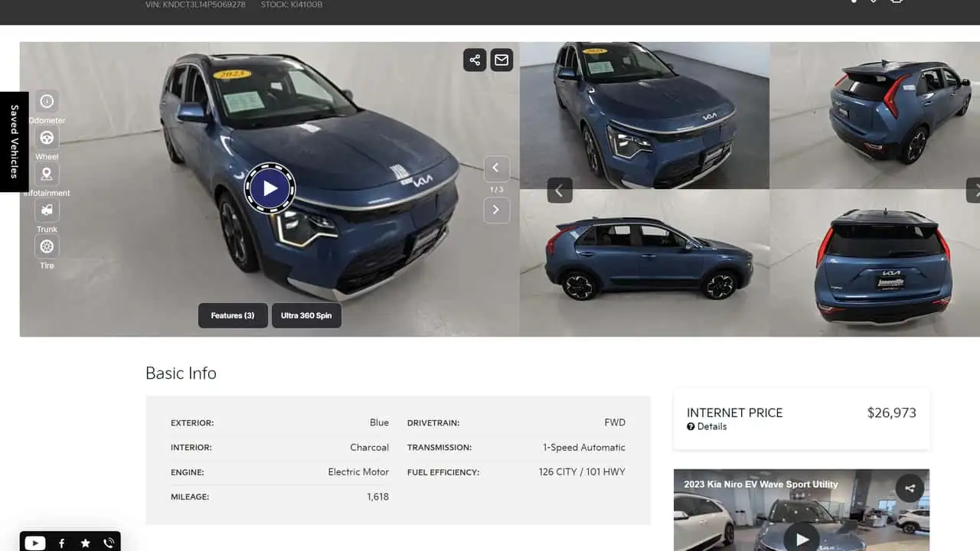The image size is (980, 551).
Task: Click the Features (3) button
Action: [233, 315]
